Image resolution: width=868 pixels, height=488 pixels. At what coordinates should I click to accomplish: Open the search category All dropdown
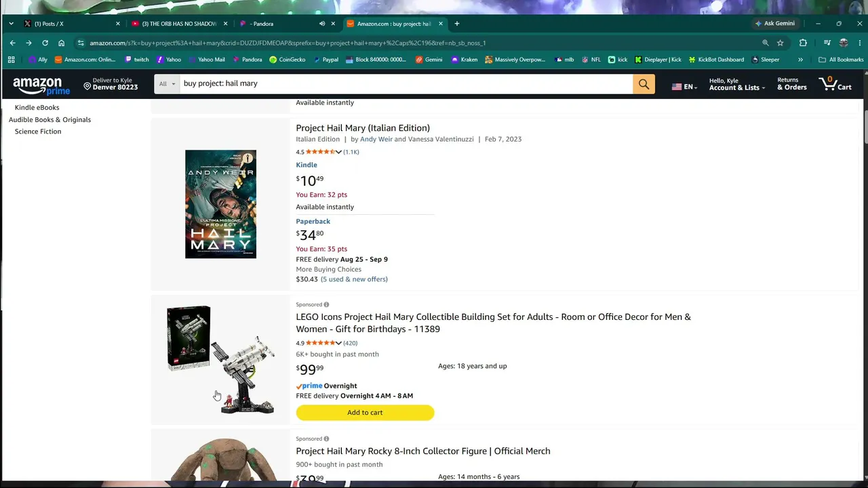tap(167, 84)
